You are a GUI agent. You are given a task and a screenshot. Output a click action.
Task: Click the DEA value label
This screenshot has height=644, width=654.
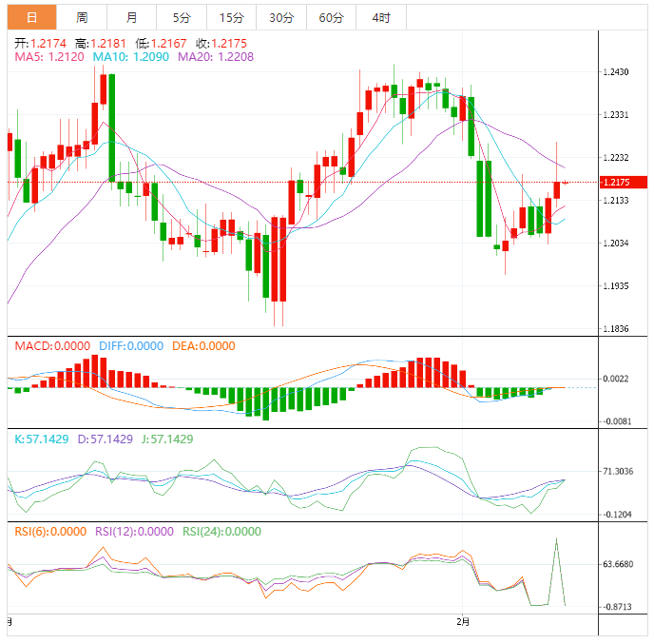(x=202, y=346)
